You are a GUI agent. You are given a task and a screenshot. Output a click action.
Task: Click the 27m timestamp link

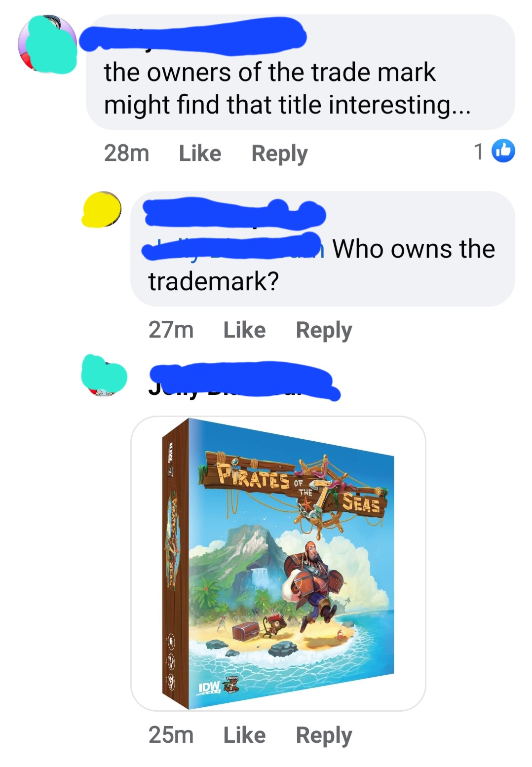click(x=171, y=329)
